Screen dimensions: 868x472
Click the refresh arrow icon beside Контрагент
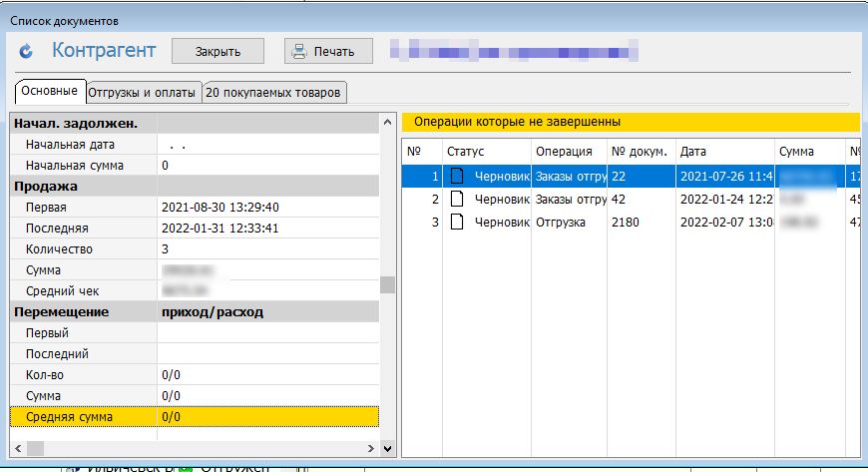tap(26, 50)
